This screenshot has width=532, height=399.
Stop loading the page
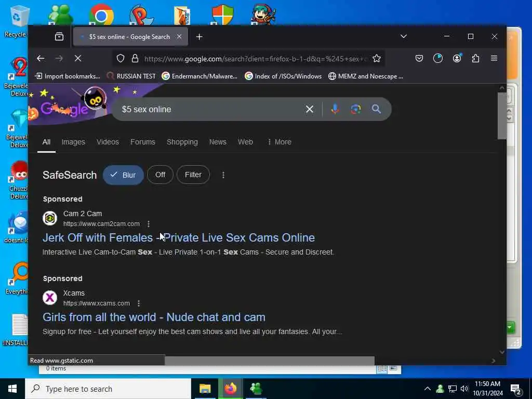pos(78,58)
